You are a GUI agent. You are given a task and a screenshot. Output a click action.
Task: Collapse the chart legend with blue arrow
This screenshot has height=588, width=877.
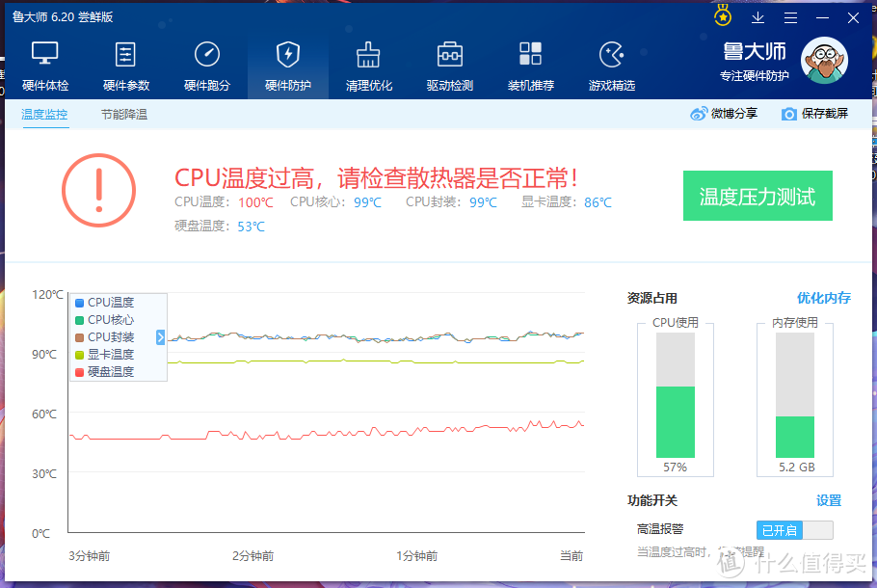[161, 337]
